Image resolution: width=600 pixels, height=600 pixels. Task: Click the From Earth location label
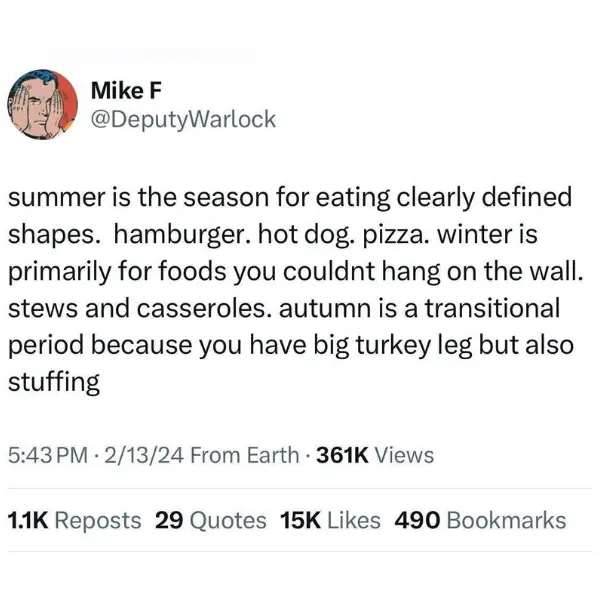pos(244,456)
